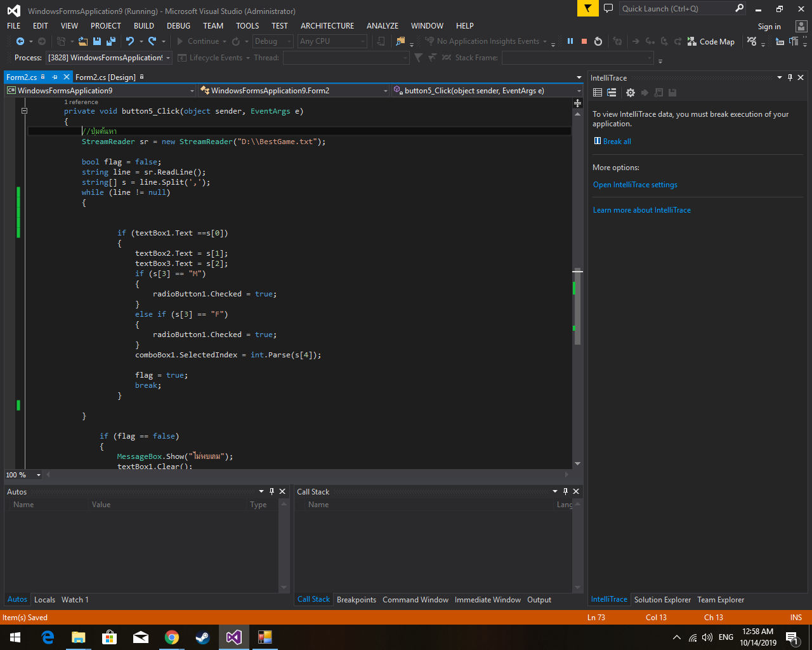Open Steam from the taskbar
812x650 pixels.
pyautogui.click(x=202, y=637)
